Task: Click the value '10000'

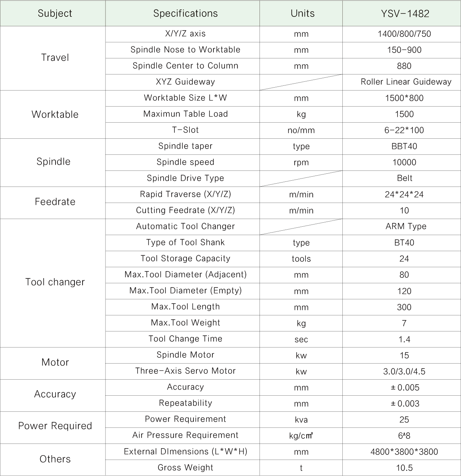Action: [x=404, y=162]
